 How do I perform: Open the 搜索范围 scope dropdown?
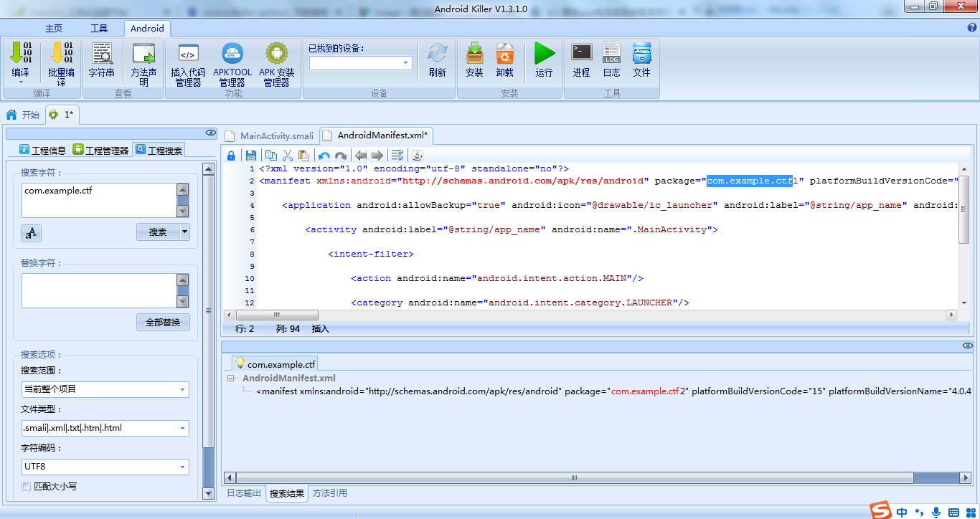pos(183,389)
